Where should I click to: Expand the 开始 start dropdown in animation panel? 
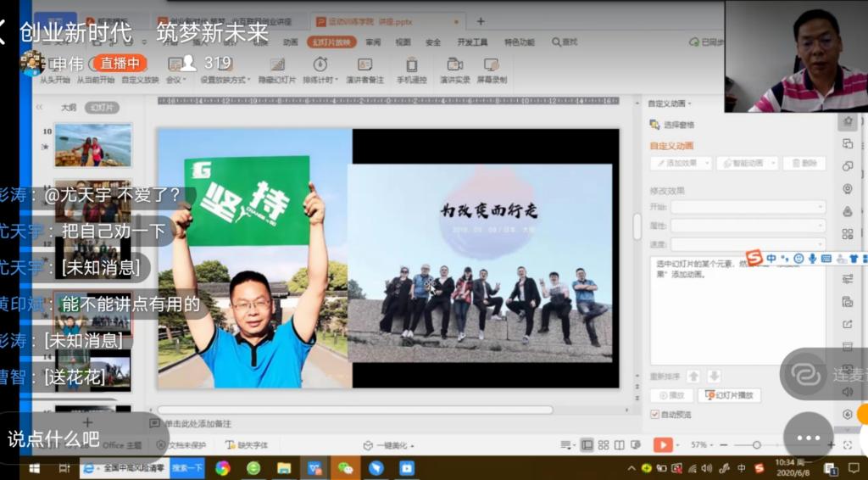748,207
